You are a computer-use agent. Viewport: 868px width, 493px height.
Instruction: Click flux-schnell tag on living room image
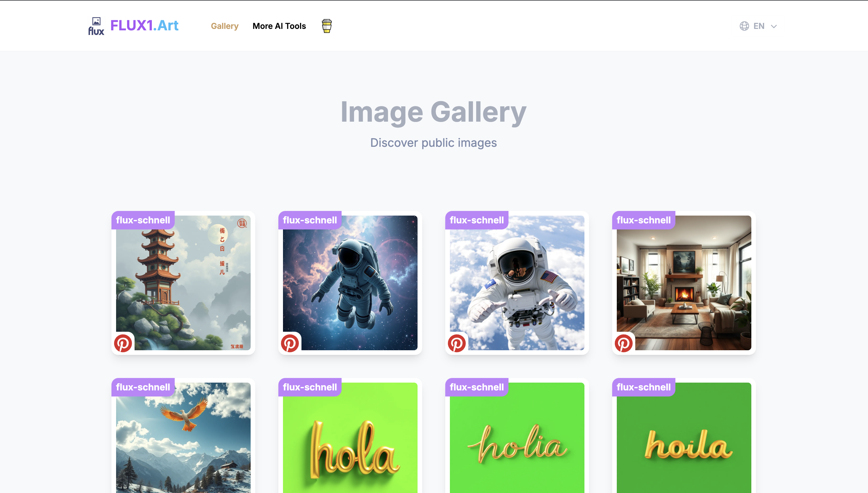[643, 220]
